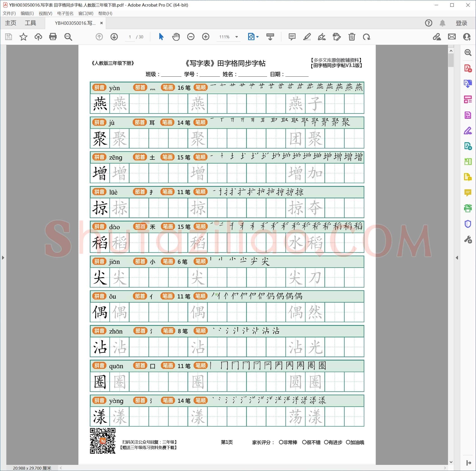Open the yellow Comment tool in right pane

click(468, 193)
